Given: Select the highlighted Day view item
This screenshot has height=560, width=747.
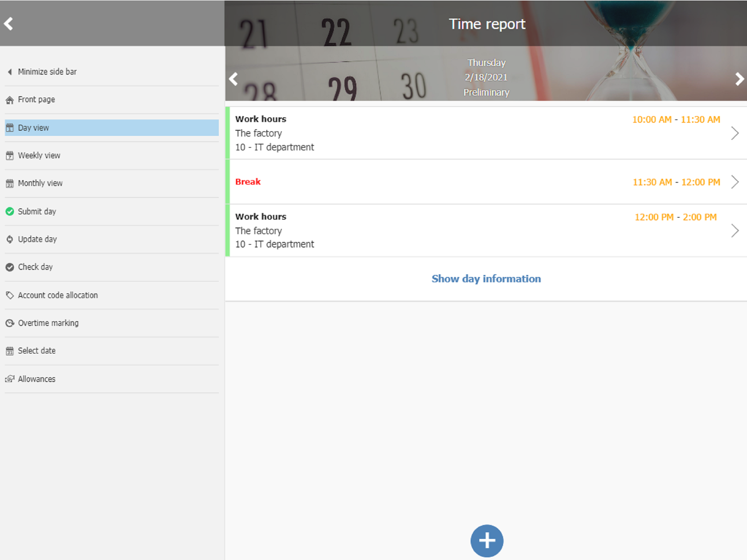Looking at the screenshot, I should [33, 128].
